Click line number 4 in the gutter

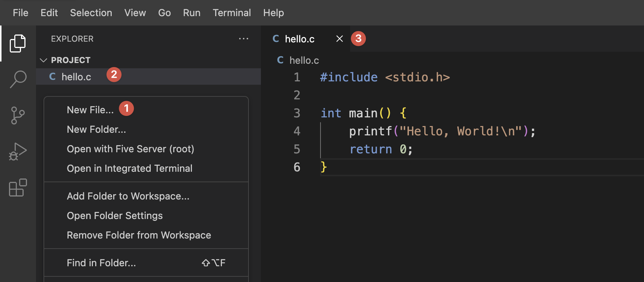click(x=297, y=131)
